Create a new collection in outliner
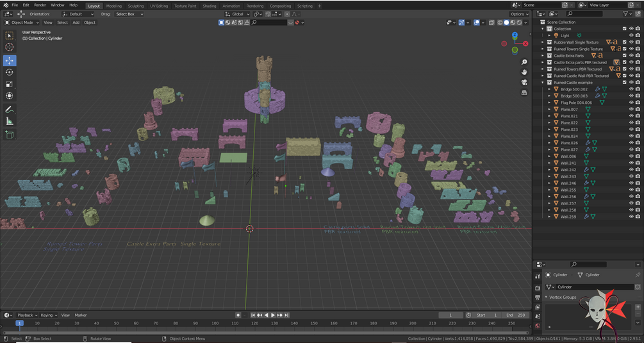The image size is (644, 343). [637, 14]
